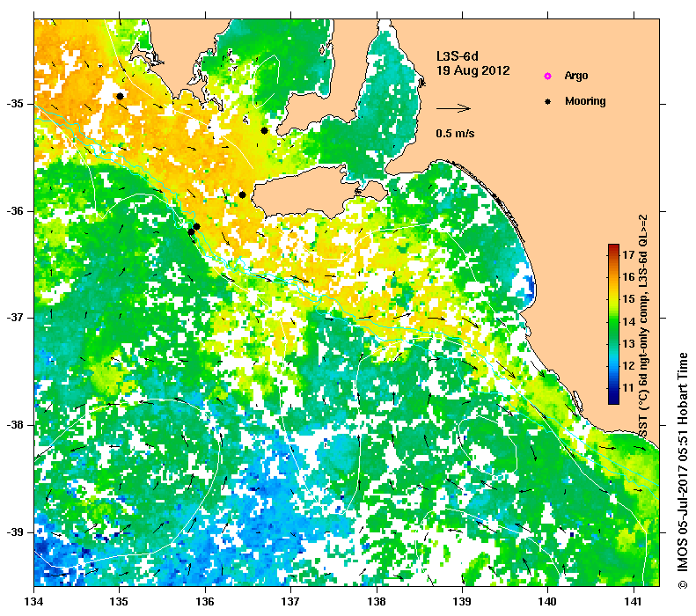Click the '16' value on color bar

[628, 277]
